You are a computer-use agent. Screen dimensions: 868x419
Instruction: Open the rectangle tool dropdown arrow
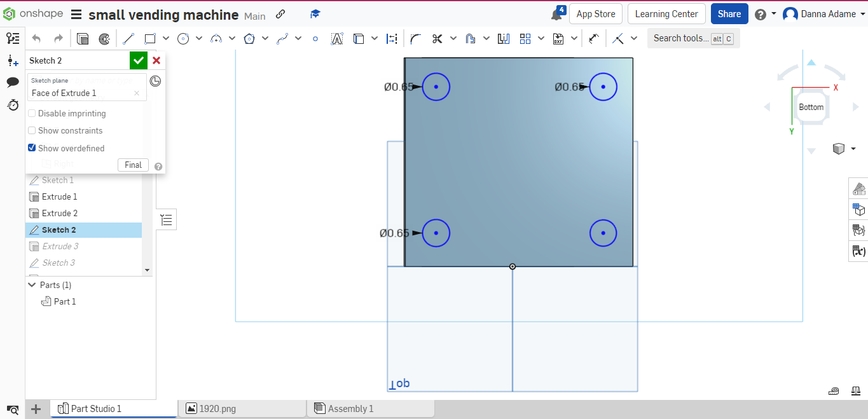[165, 38]
